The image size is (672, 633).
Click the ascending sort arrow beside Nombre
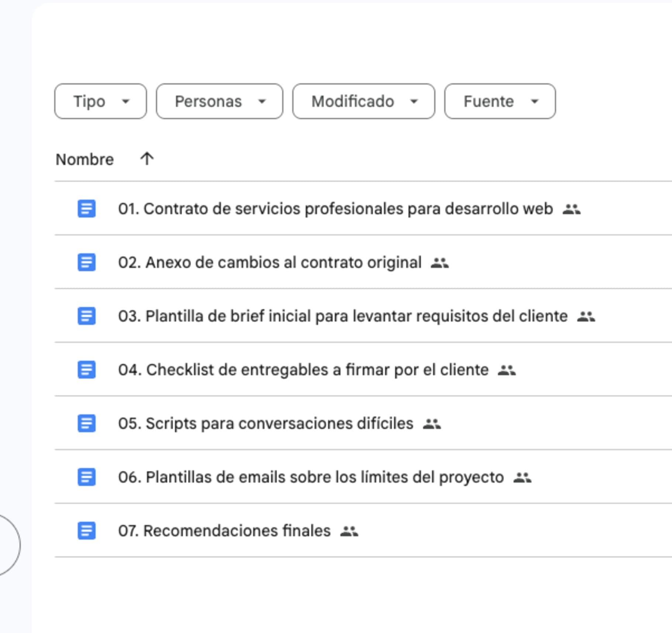coord(146,158)
